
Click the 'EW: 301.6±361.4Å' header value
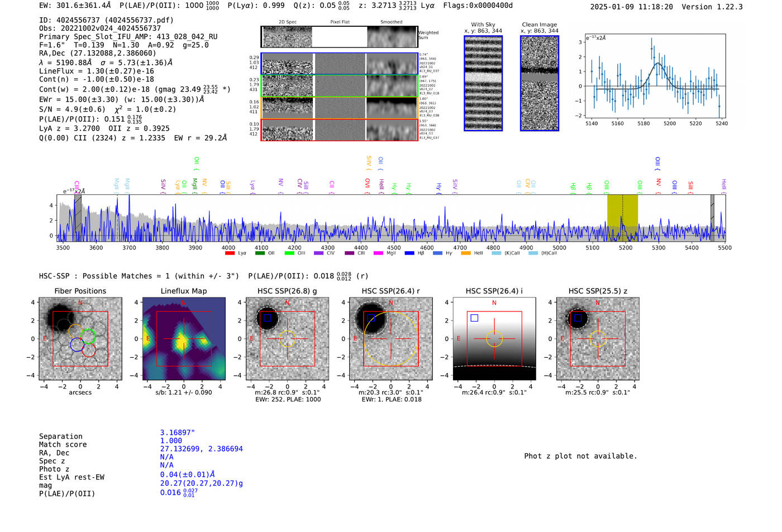(x=75, y=6)
